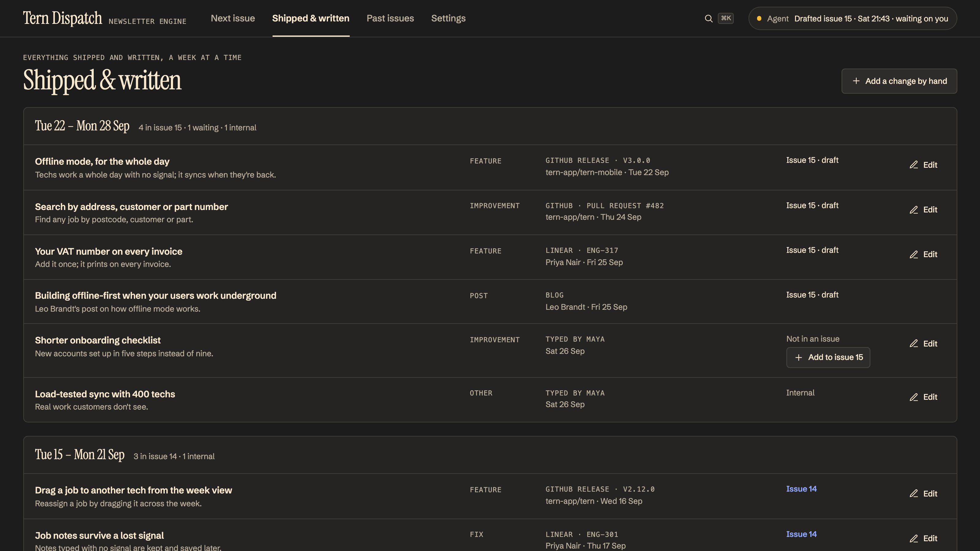Go to the Settings tab

[448, 18]
